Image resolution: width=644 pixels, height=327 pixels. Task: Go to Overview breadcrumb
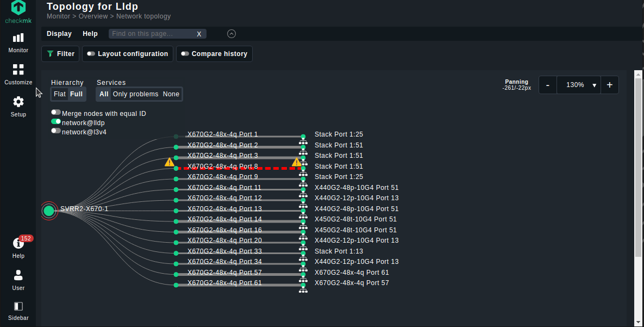[x=93, y=16]
